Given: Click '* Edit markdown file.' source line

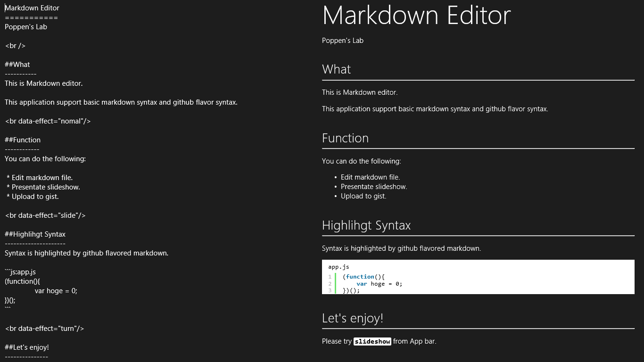Looking at the screenshot, I should click(40, 178).
